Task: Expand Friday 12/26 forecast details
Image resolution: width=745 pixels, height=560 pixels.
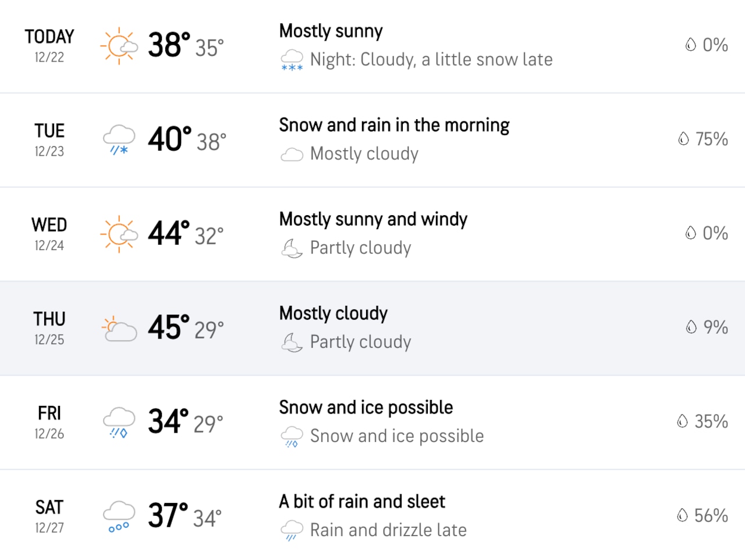Action: coord(372,422)
